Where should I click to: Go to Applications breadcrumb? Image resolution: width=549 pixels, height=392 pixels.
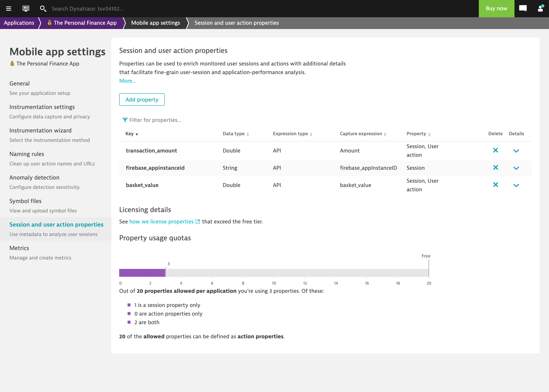click(19, 23)
